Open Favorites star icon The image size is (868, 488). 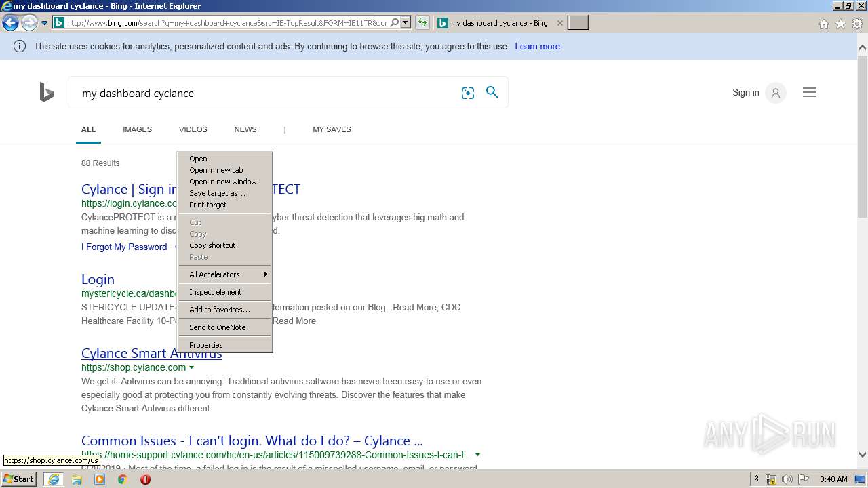[840, 24]
